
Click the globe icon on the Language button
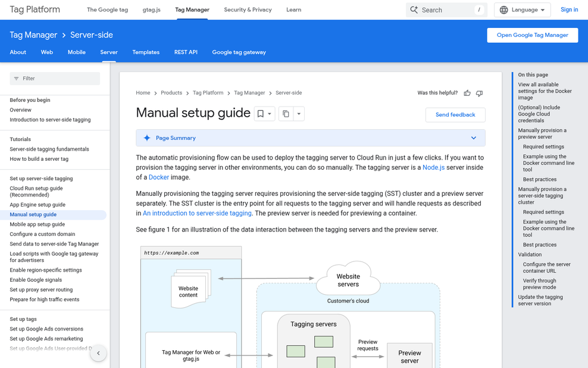point(504,10)
